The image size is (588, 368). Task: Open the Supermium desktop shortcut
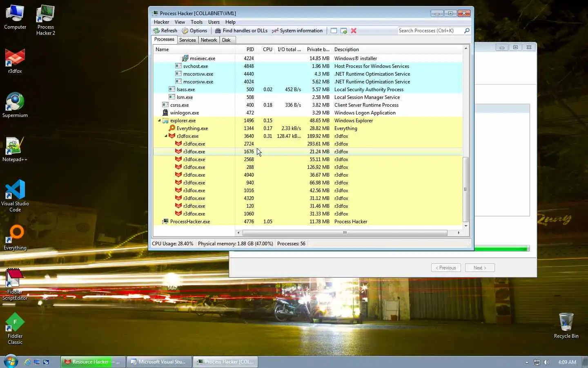[15, 105]
